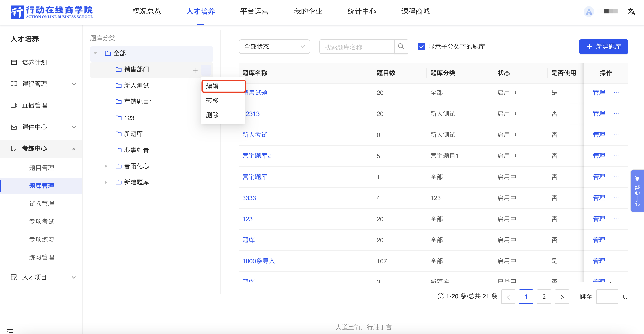Click the next page arrow

click(562, 296)
